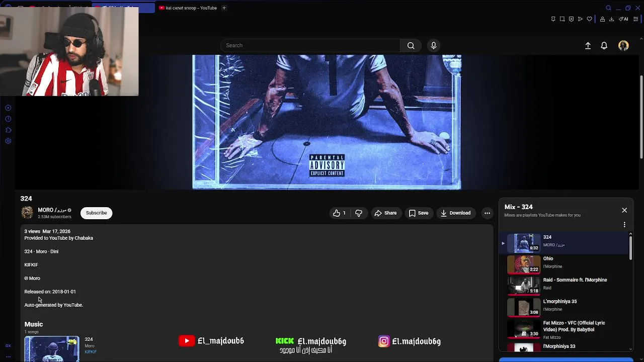Click the album art video player

pos(327,122)
